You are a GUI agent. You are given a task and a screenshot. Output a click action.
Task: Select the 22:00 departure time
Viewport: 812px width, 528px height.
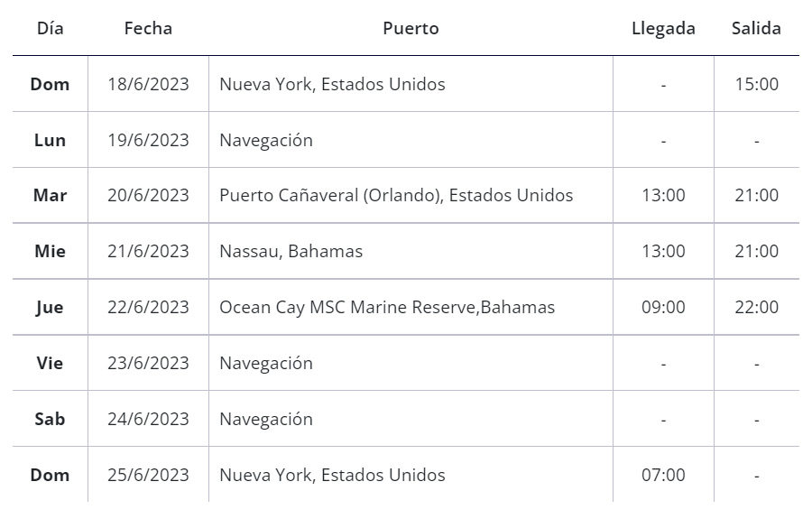tap(756, 307)
